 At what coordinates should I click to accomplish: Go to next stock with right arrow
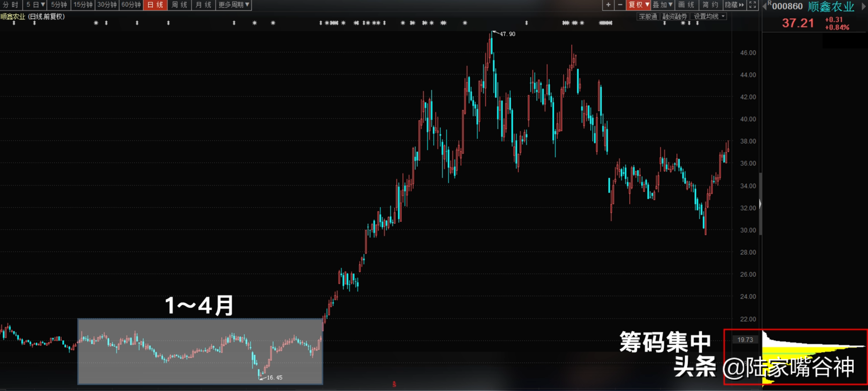pyautogui.click(x=864, y=6)
